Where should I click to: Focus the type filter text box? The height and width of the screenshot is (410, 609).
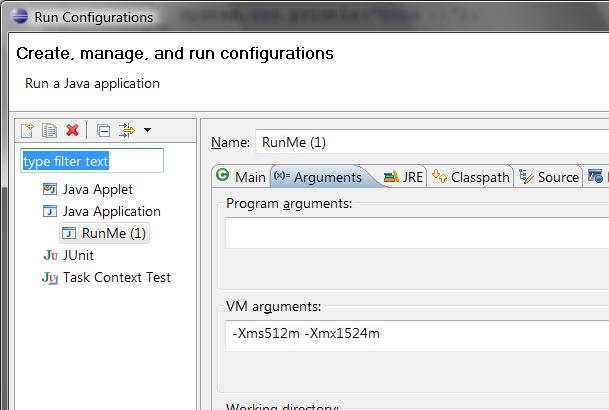pos(92,161)
